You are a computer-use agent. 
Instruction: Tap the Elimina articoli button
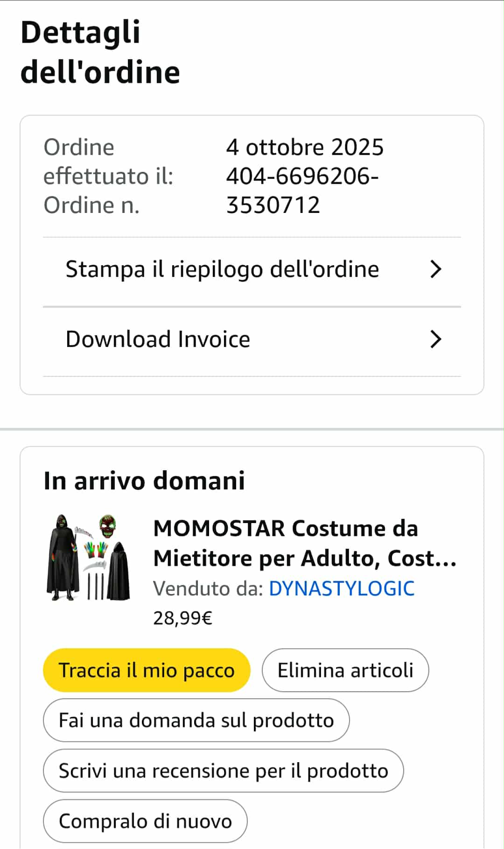point(345,670)
